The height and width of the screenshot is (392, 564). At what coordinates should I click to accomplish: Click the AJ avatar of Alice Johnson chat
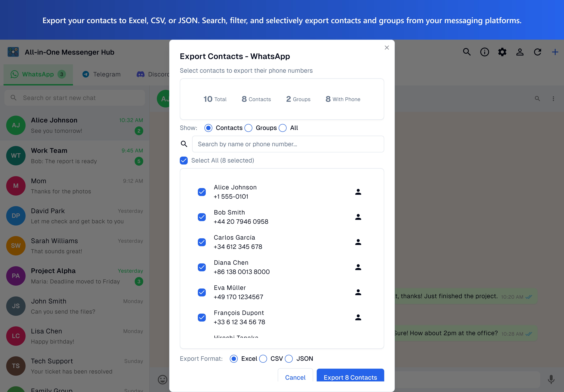tap(16, 125)
